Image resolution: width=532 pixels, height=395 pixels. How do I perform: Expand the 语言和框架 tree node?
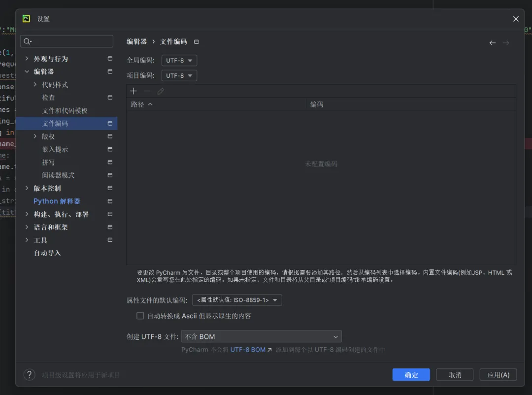27,227
